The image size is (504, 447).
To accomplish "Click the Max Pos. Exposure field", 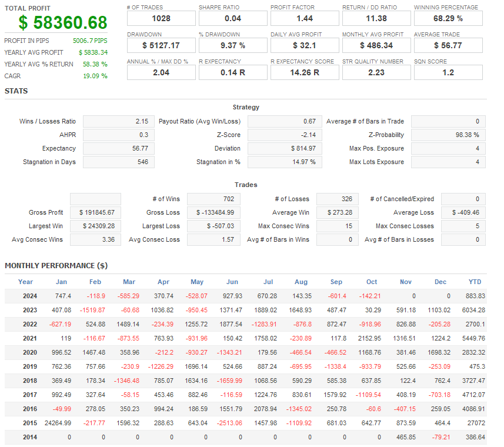I will click(x=448, y=148).
